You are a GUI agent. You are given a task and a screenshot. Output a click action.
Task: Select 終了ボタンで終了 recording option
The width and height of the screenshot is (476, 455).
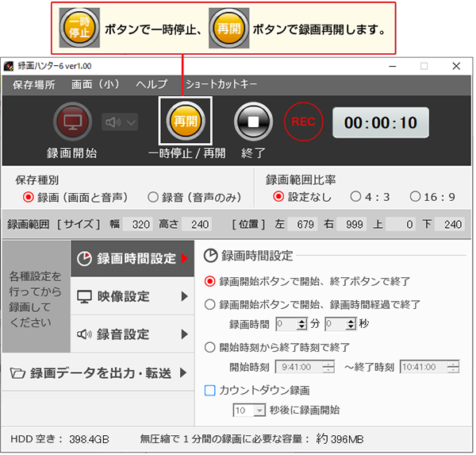coord(307,281)
